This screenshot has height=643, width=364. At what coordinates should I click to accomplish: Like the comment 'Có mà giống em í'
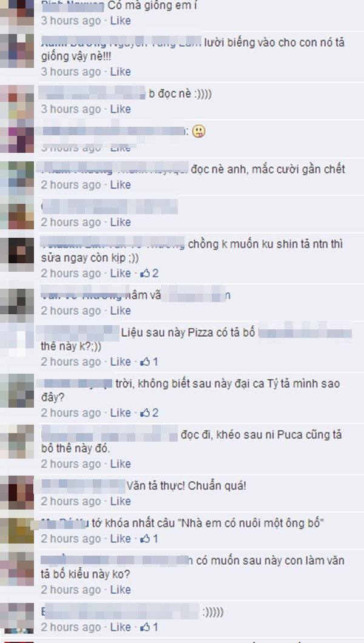point(121,21)
